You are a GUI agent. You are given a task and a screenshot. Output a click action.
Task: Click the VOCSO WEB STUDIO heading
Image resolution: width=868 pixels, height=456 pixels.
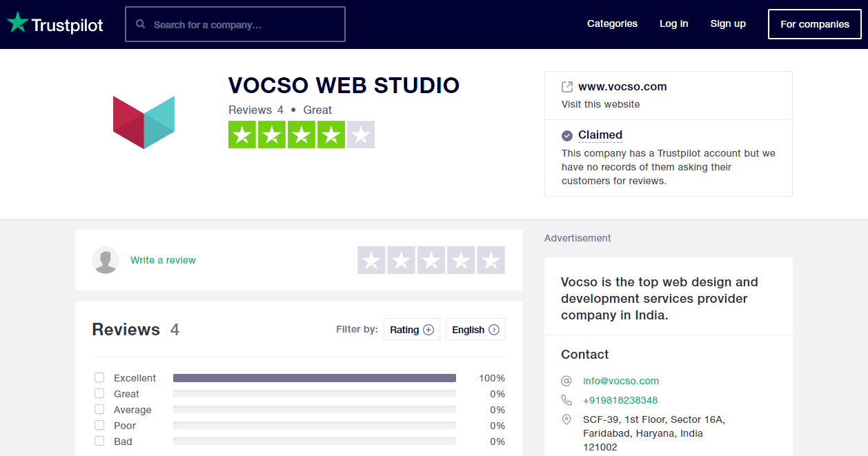pos(344,86)
